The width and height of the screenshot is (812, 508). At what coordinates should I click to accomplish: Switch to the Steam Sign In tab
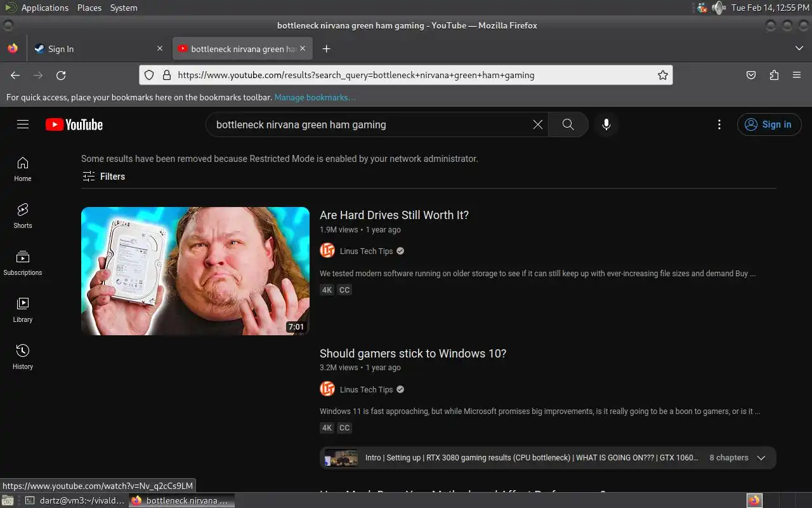click(x=98, y=49)
